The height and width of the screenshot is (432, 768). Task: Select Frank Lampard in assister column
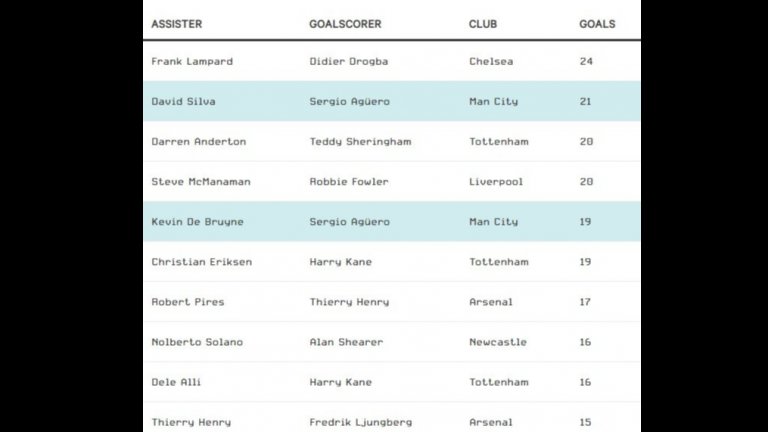pos(192,62)
